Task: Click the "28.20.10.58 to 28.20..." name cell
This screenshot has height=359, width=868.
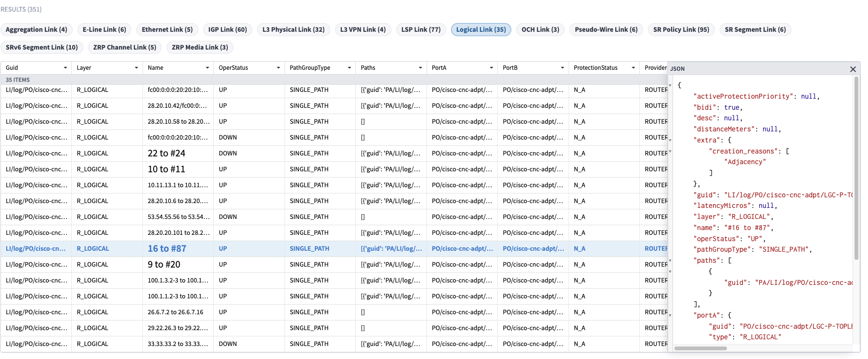Action: tap(178, 122)
